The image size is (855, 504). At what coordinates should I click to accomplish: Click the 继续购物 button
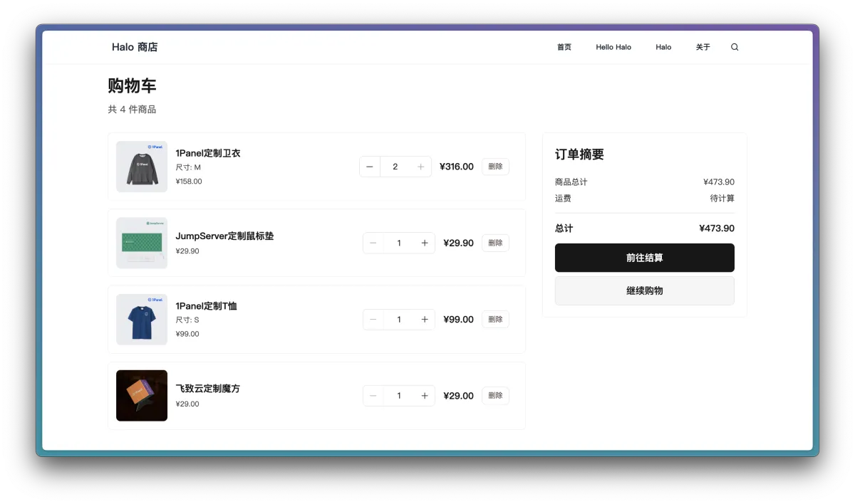coord(644,290)
